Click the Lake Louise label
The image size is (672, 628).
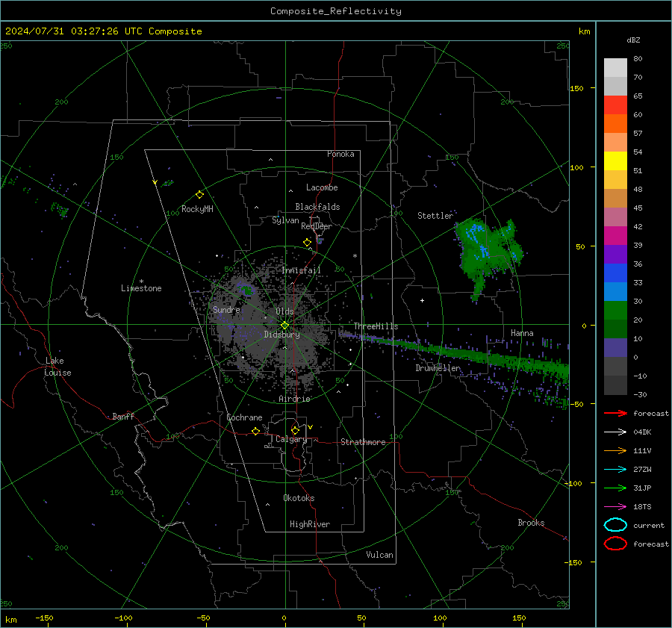coord(57,367)
